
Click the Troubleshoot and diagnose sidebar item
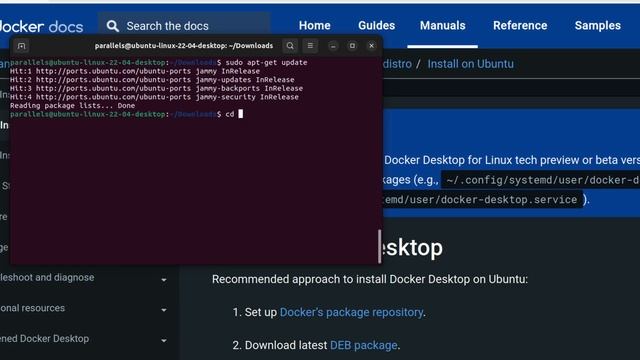click(x=47, y=278)
